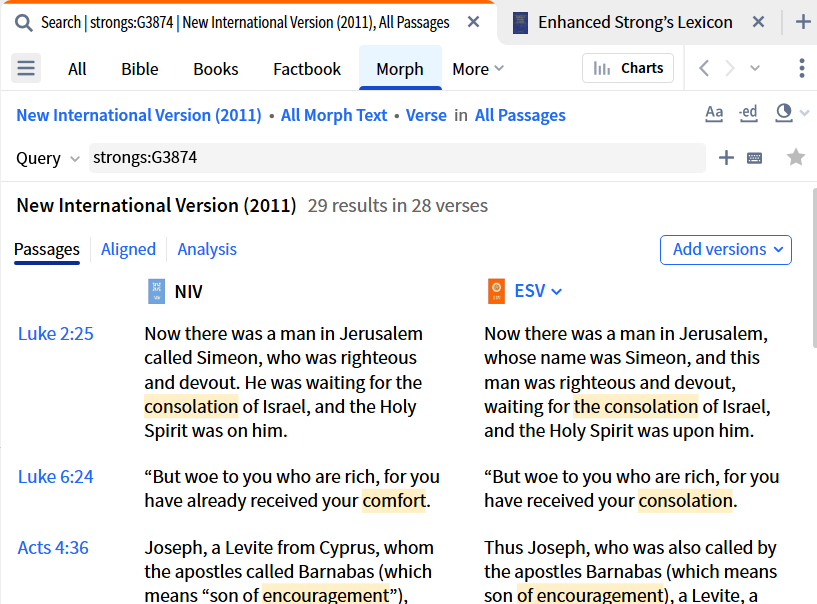Image resolution: width=817 pixels, height=604 pixels.
Task: Open the Add versions dropdown
Action: 726,250
